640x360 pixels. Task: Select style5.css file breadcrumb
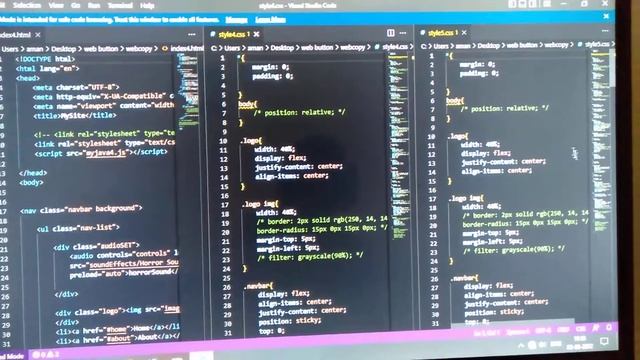(x=594, y=44)
